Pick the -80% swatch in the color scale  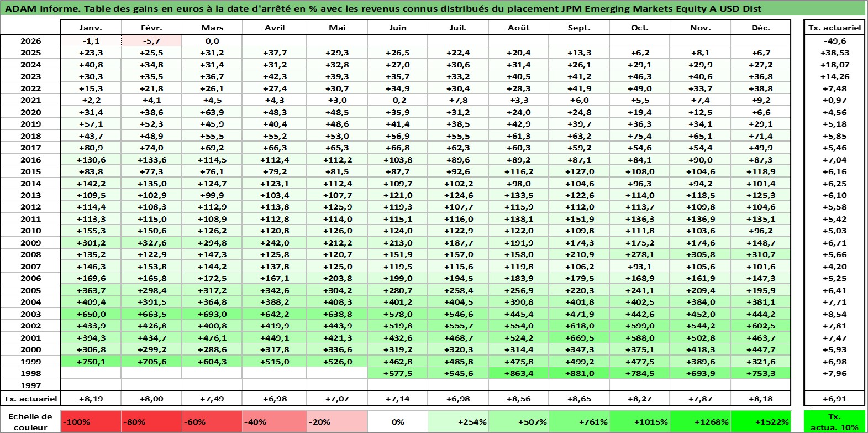(x=151, y=421)
